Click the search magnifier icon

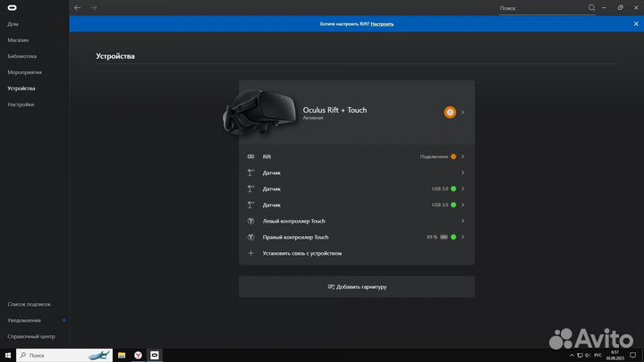[591, 8]
